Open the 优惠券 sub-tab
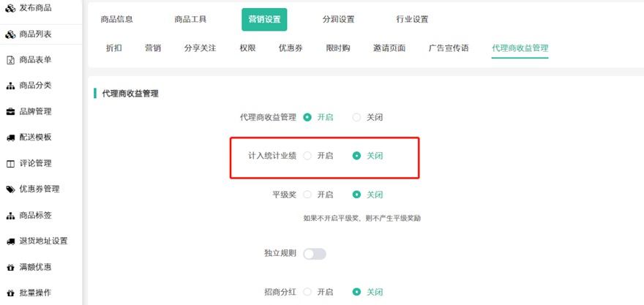 coord(291,48)
